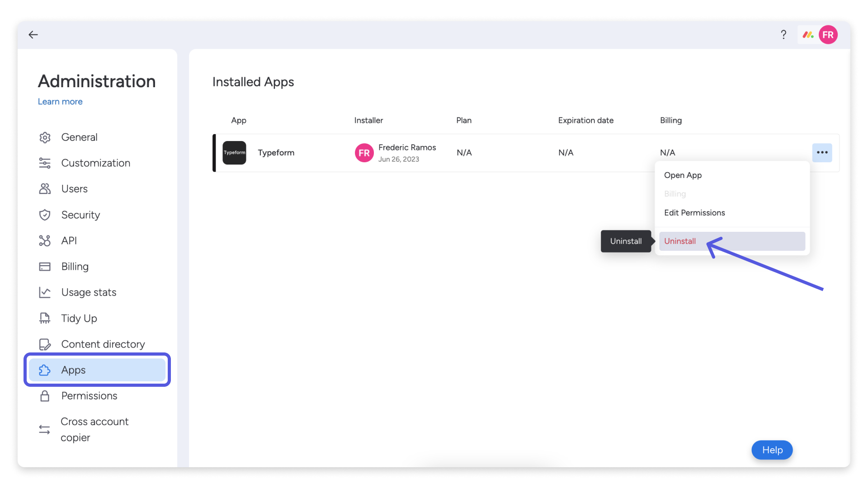Click the Cross account copier icon

click(45, 429)
